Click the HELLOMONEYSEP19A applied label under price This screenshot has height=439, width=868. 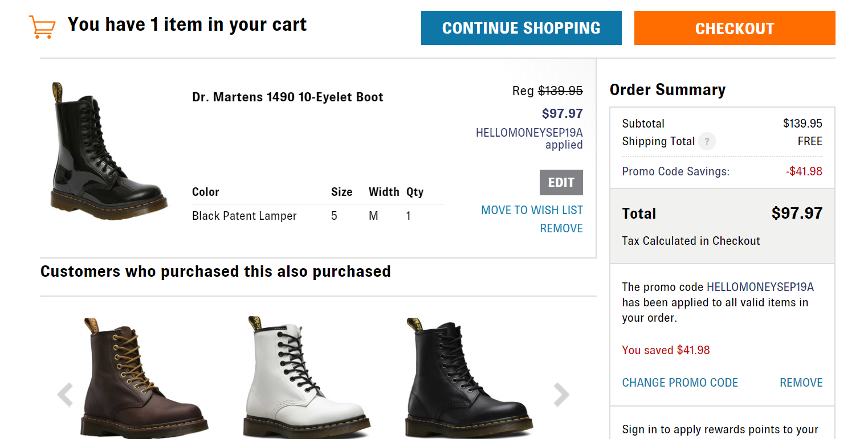coord(529,138)
